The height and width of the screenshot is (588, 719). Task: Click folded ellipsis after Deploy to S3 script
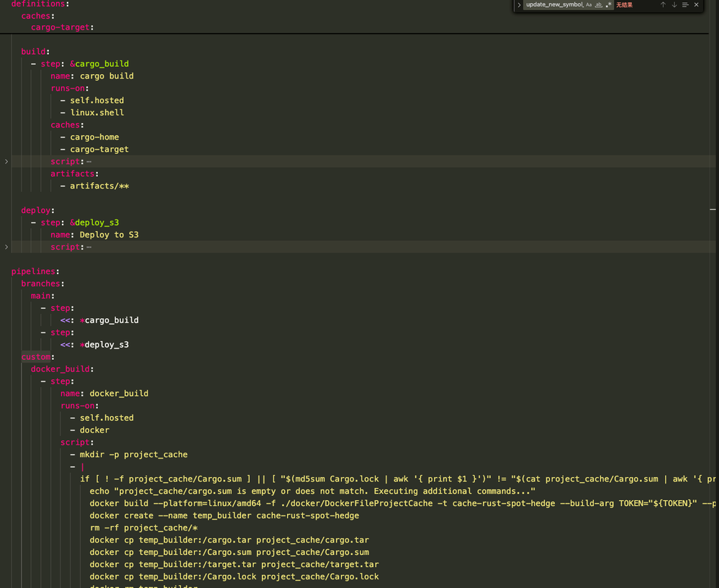point(89,248)
